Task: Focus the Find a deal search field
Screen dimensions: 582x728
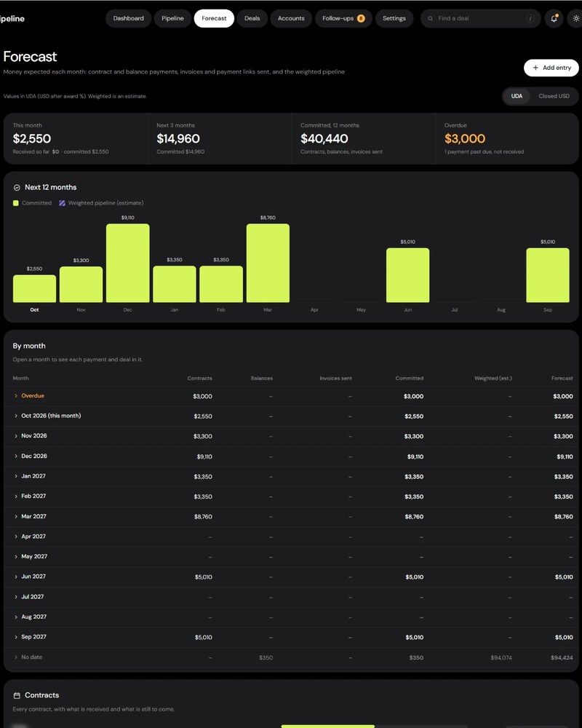Action: [480, 19]
